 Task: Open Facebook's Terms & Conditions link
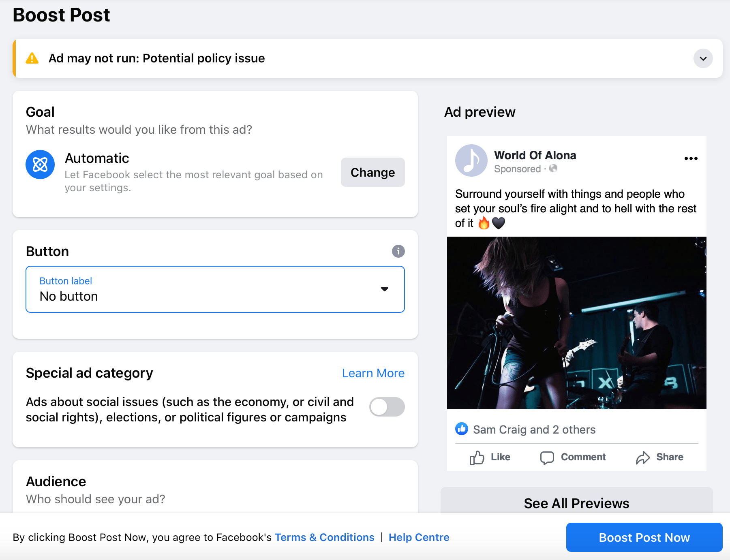[325, 537]
